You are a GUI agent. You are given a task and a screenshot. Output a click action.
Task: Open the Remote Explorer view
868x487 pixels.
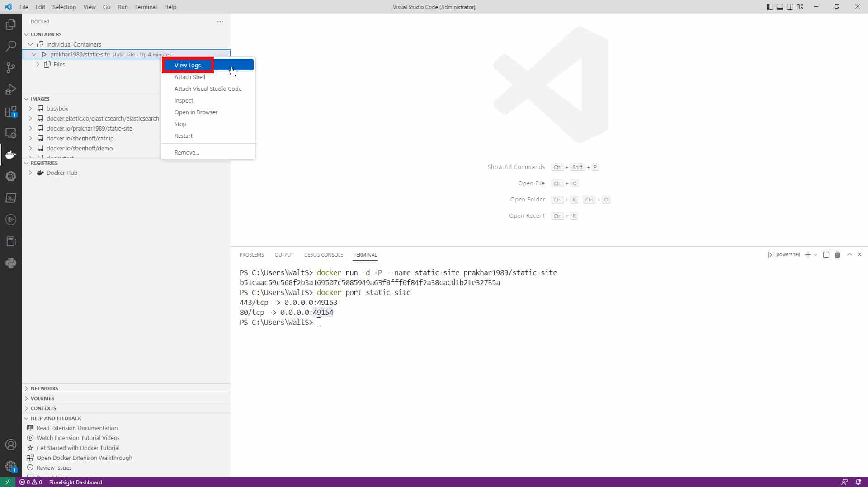pos(11,133)
